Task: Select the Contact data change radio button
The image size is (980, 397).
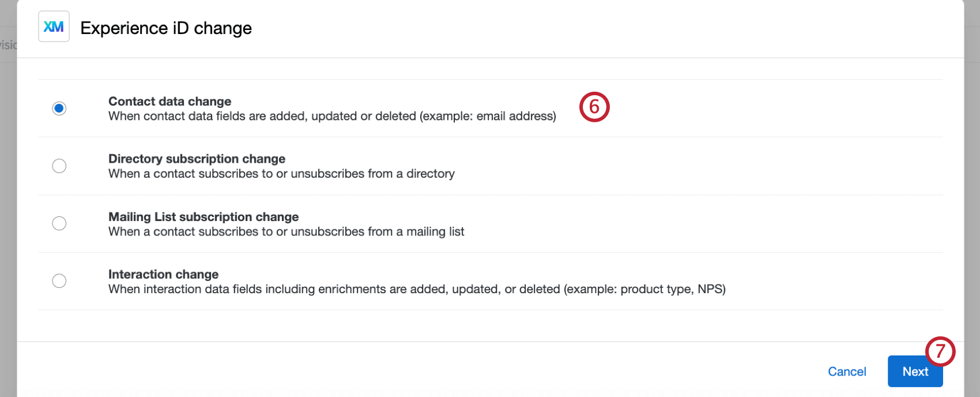Action: [x=59, y=108]
